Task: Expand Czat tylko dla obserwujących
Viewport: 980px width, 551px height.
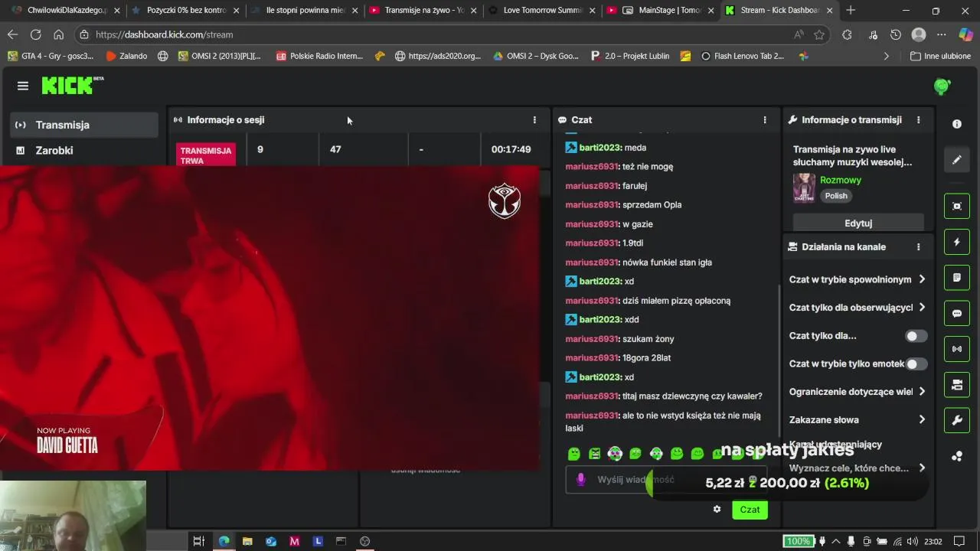Action: [x=857, y=308]
